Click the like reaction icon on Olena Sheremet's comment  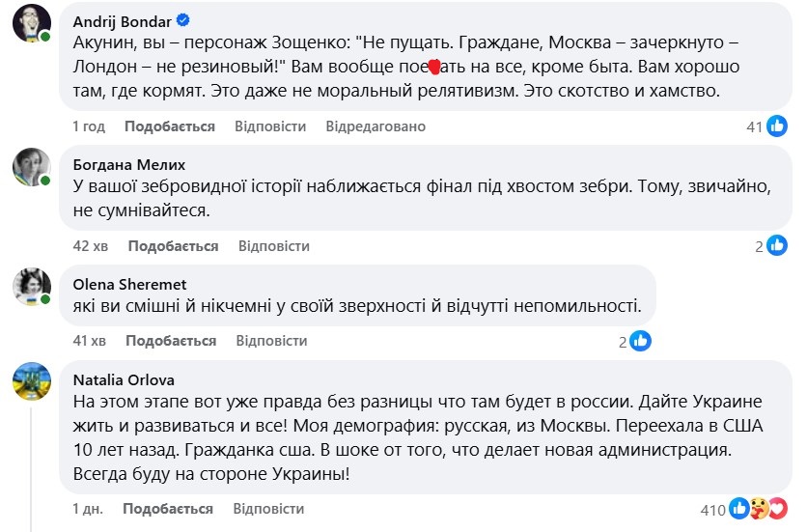(x=640, y=341)
